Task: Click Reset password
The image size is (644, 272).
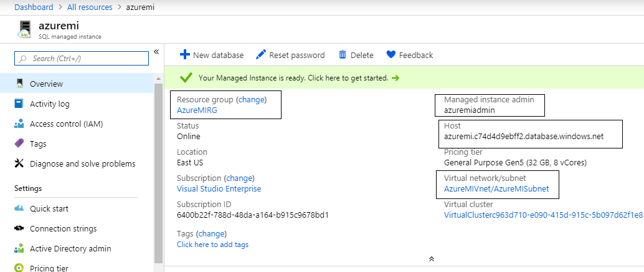Action: click(x=290, y=55)
